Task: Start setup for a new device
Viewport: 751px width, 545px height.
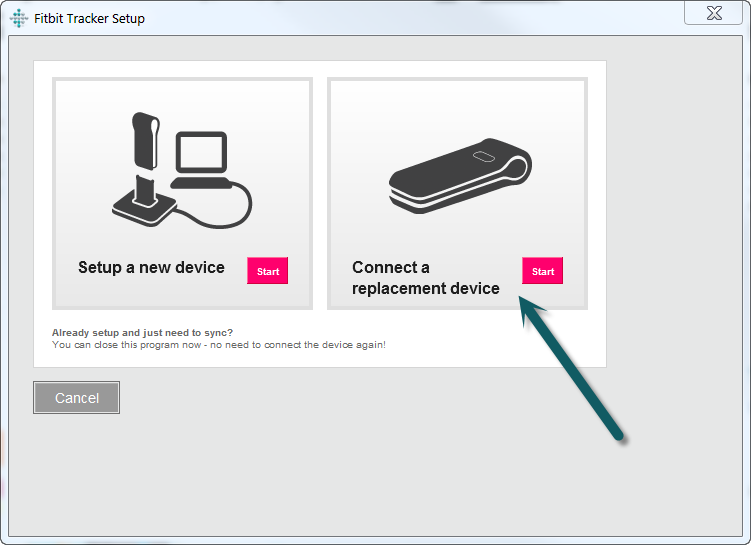Action: 267,271
